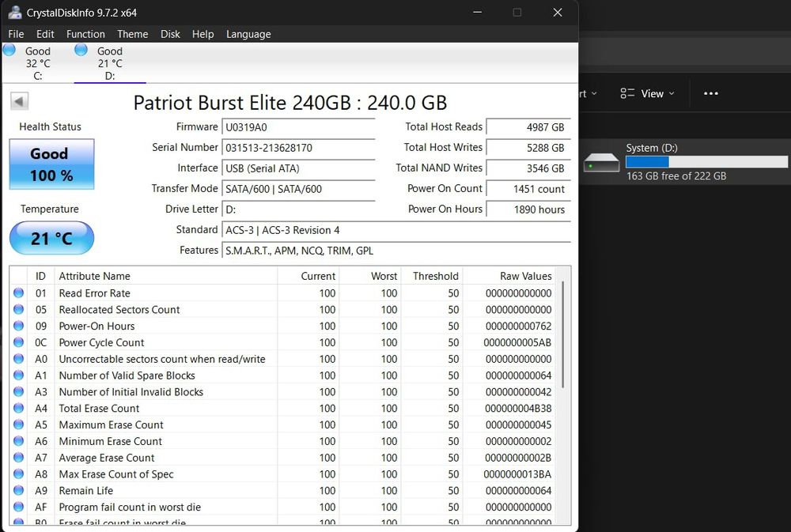
Task: Open the Language menu
Action: tap(248, 34)
